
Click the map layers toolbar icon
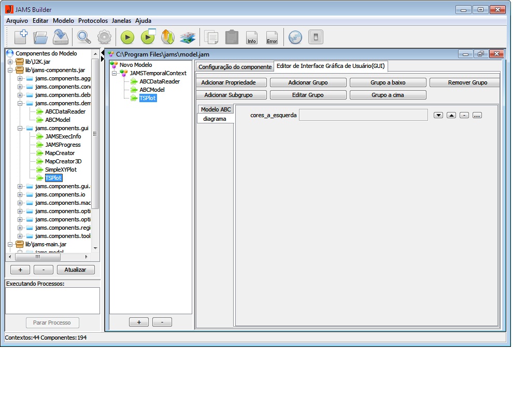[x=187, y=37]
